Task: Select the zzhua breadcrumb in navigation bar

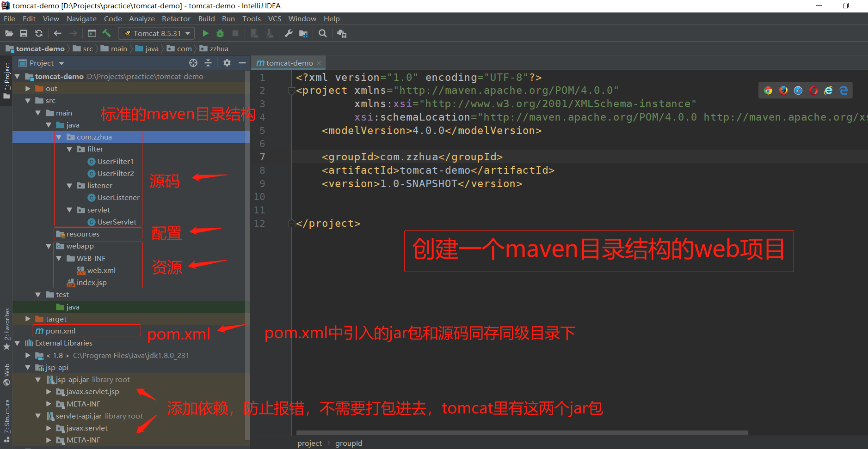Action: [214, 49]
